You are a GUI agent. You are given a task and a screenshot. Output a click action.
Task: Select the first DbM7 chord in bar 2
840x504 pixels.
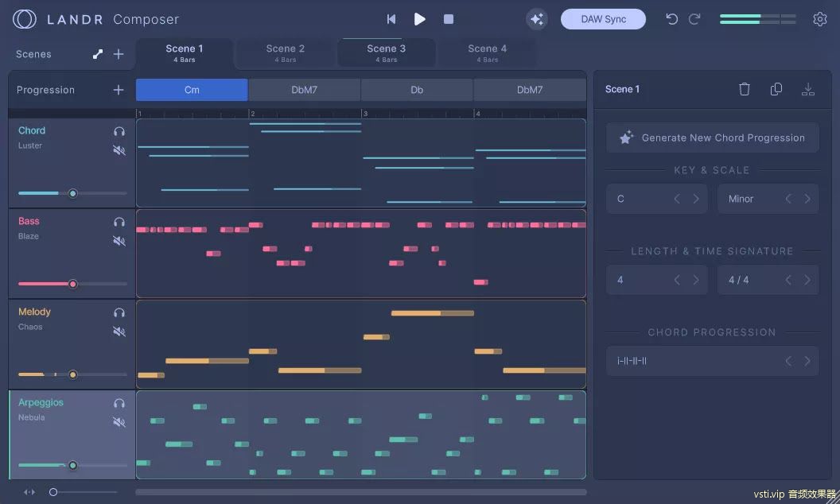305,90
